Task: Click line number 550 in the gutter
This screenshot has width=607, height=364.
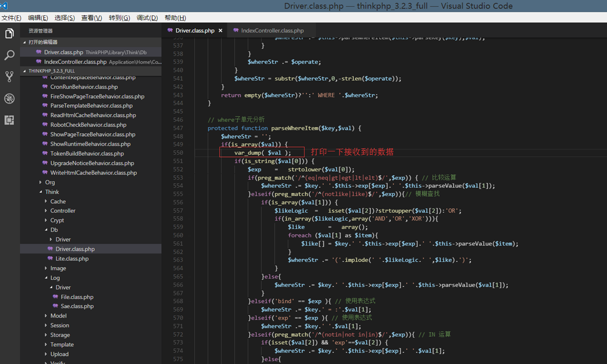Action: click(x=178, y=153)
